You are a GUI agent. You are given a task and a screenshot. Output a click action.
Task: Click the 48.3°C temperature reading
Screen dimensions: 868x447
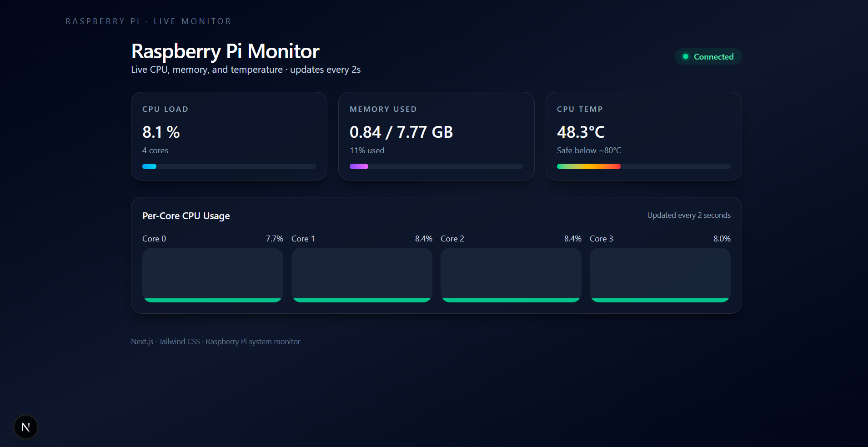click(x=581, y=132)
